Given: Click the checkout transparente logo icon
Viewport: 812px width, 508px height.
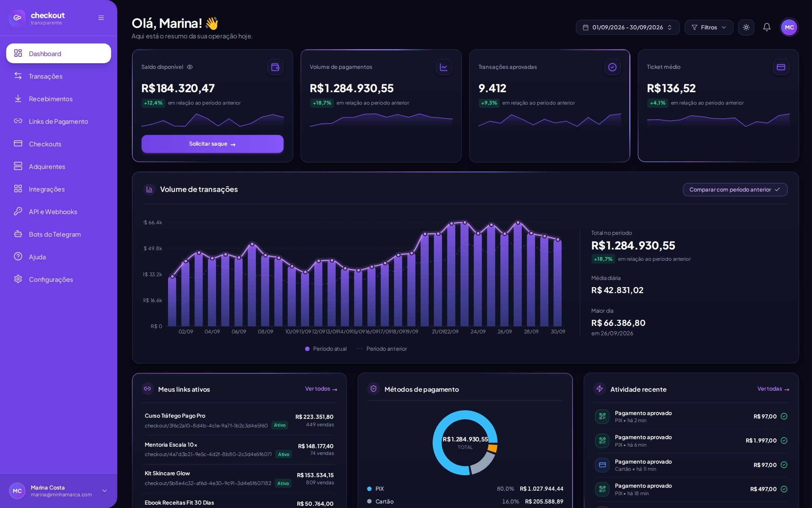Looking at the screenshot, I should click(x=17, y=18).
